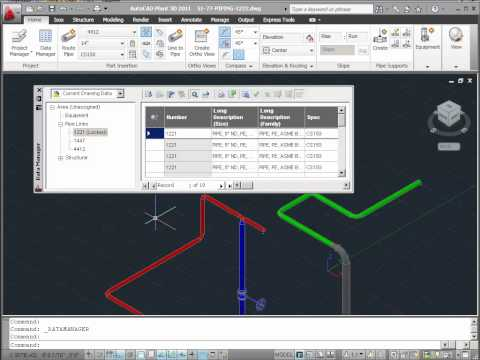Activate the Line to Pipe tool

pos(175,43)
